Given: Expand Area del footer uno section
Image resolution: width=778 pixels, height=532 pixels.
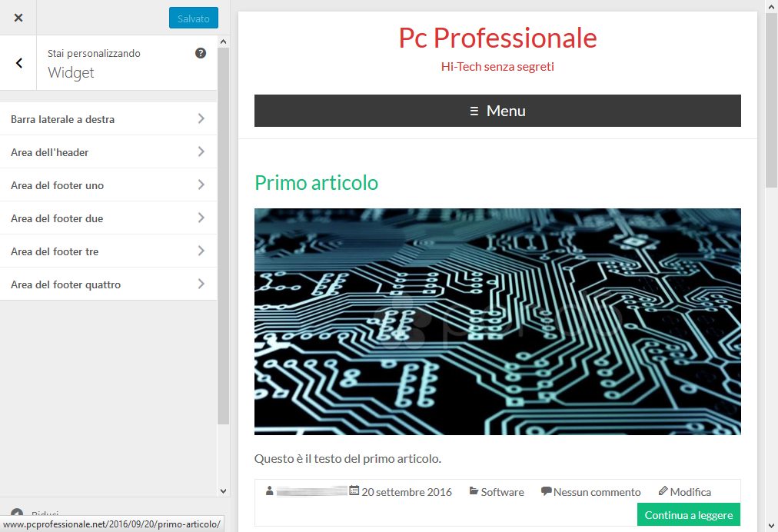Looking at the screenshot, I should pos(108,185).
